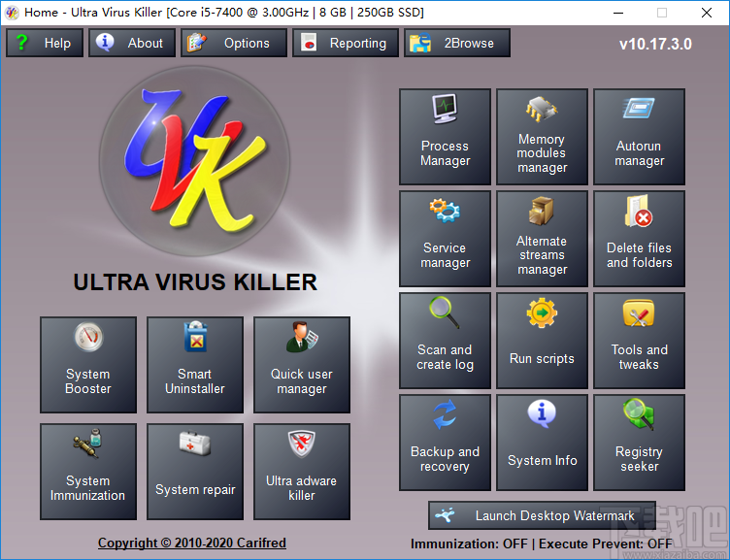Open the Options settings
This screenshot has height=560, width=730.
[234, 43]
